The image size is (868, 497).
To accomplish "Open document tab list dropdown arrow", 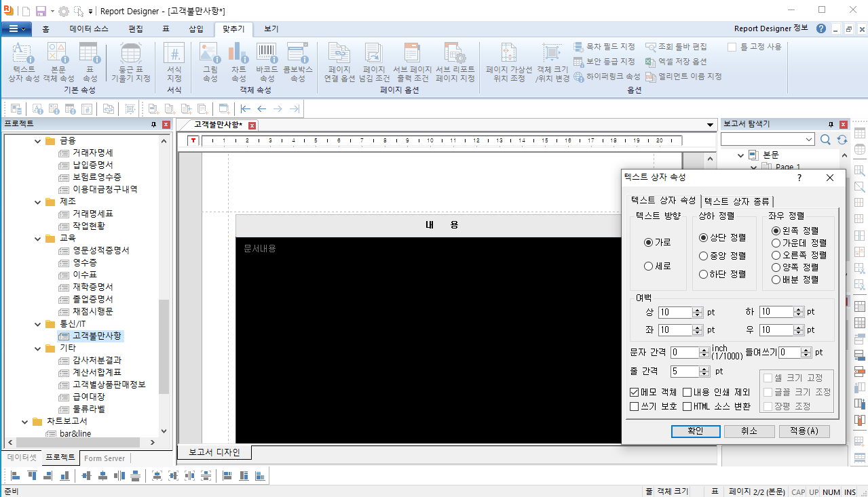I will (x=710, y=125).
